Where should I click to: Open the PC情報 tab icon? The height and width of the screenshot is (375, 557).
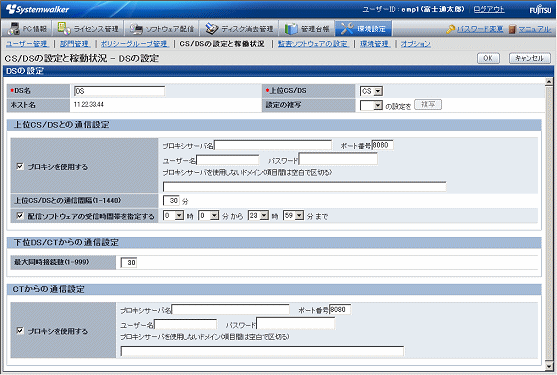pyautogui.click(x=13, y=28)
